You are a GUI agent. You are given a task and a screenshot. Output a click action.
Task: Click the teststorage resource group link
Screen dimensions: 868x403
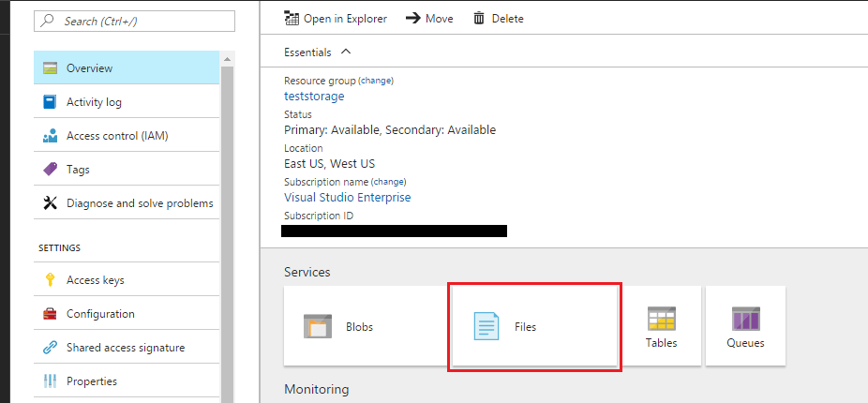[x=314, y=96]
